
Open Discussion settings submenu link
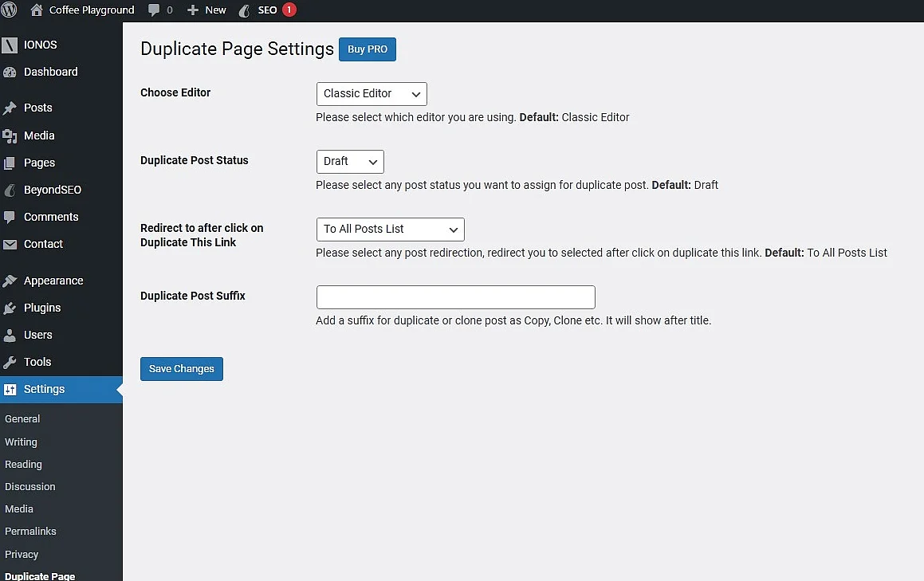coord(30,487)
